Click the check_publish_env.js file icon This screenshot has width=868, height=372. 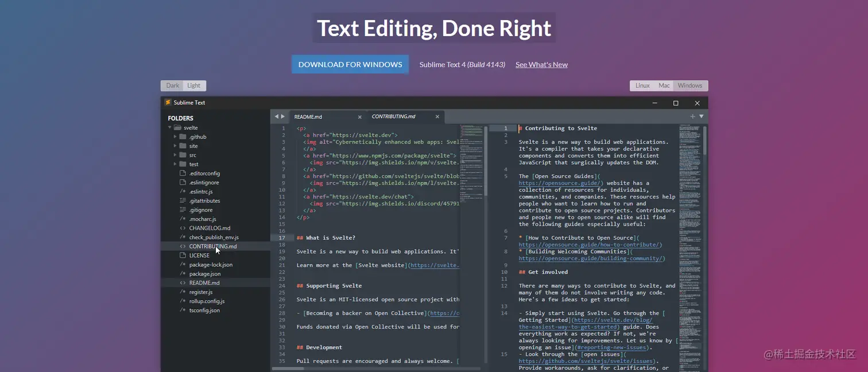click(183, 237)
